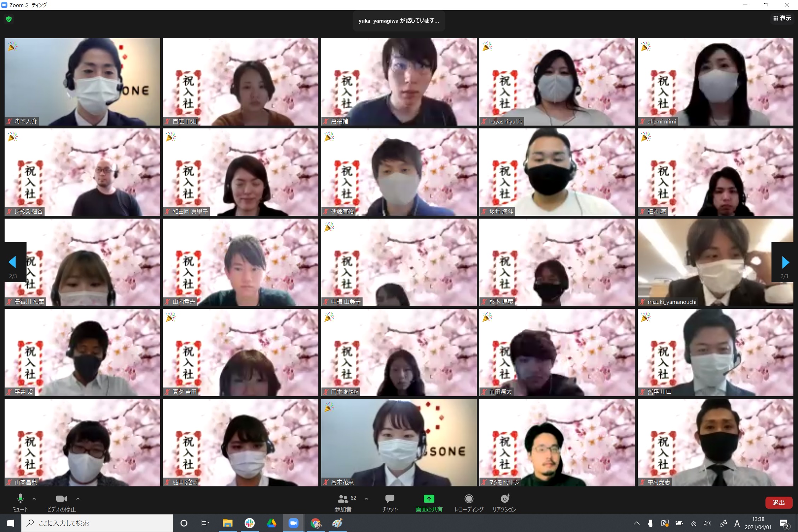The height and width of the screenshot is (532, 798).
Task: Open Slack from the Windows taskbar
Action: 250,523
